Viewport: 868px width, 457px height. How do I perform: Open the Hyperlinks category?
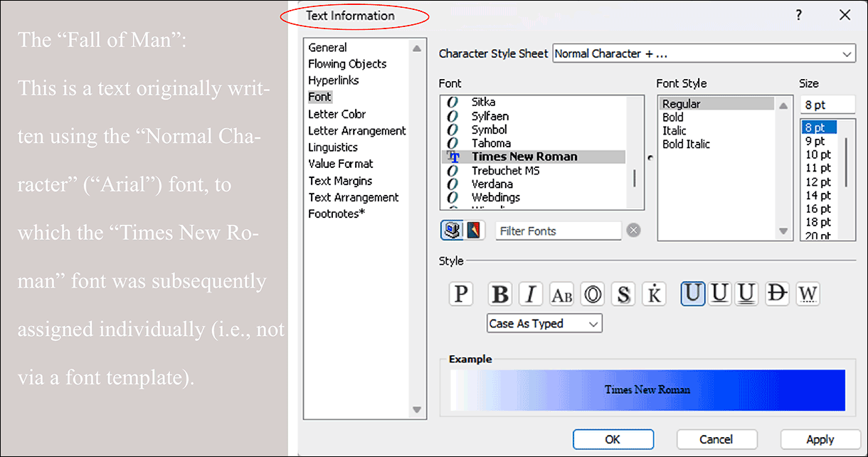click(334, 80)
